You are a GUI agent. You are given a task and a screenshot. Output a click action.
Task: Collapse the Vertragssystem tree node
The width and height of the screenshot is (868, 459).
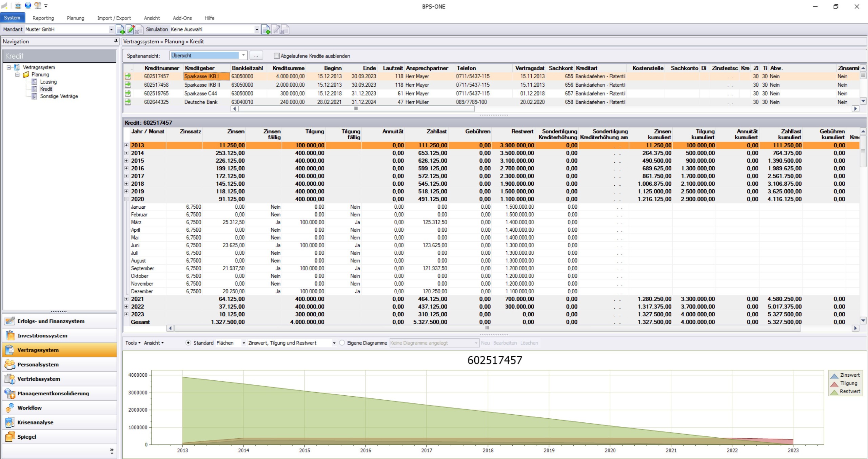pyautogui.click(x=9, y=67)
